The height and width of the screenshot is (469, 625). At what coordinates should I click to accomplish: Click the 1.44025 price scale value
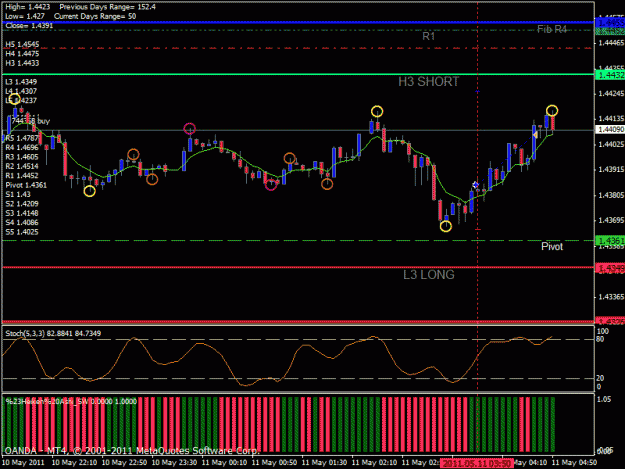tap(611, 144)
